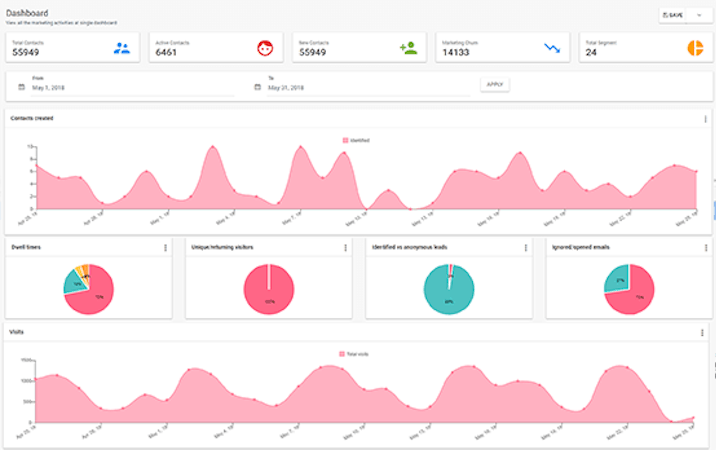Viewport: 716px width, 450px height.
Task: Click May 7 axis label in Visits chart
Action: (x=291, y=431)
